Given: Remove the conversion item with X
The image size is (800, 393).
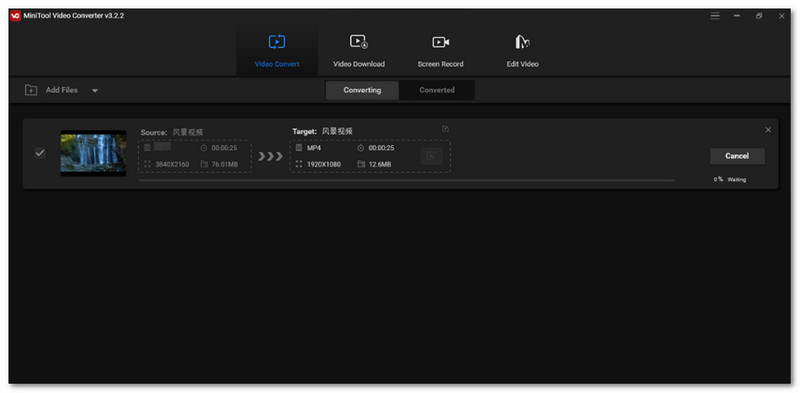Looking at the screenshot, I should (768, 130).
